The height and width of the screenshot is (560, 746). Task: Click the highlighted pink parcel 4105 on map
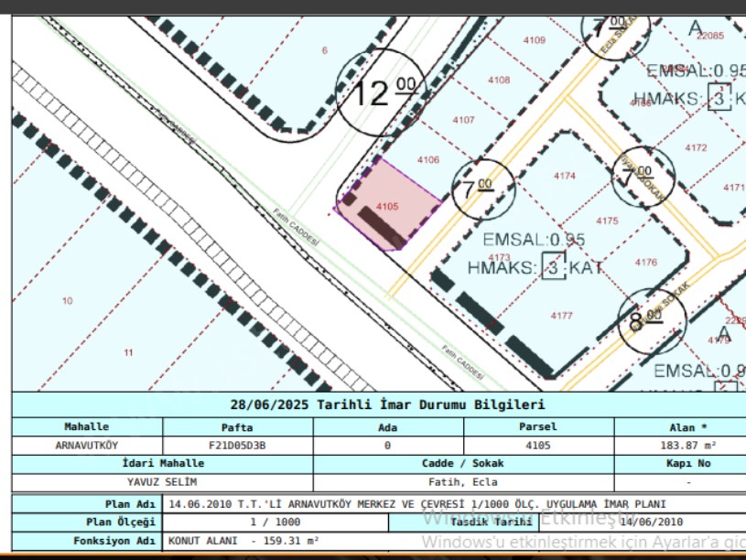[x=387, y=206]
